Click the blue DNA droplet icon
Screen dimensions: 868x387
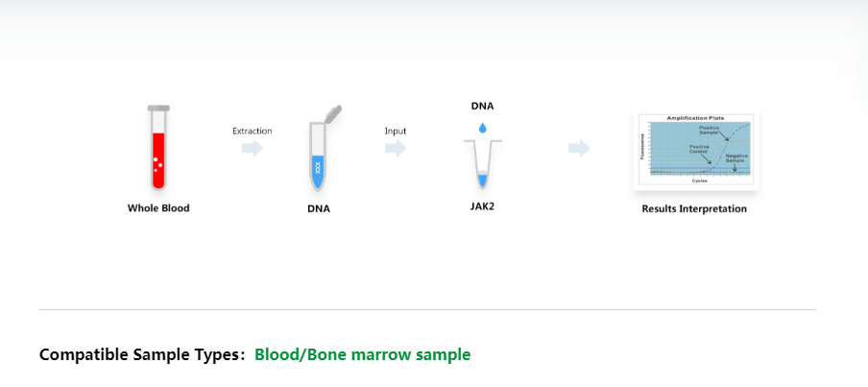(483, 128)
